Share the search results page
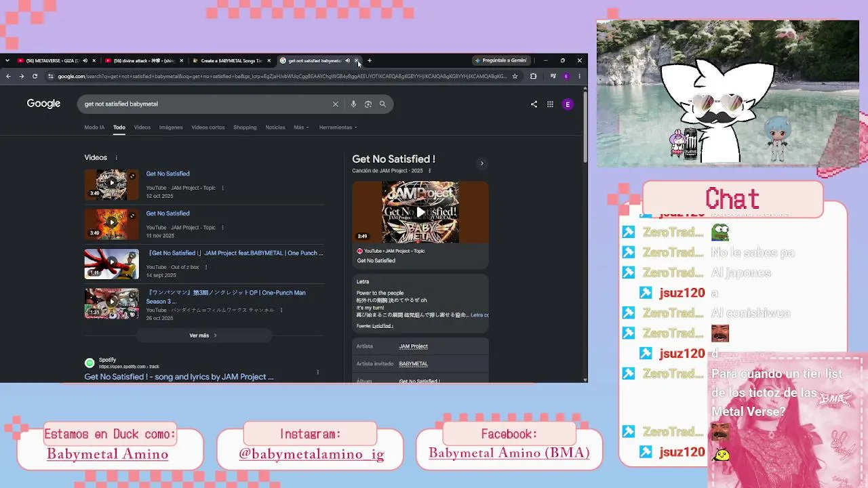This screenshot has height=488, width=868. click(x=534, y=104)
